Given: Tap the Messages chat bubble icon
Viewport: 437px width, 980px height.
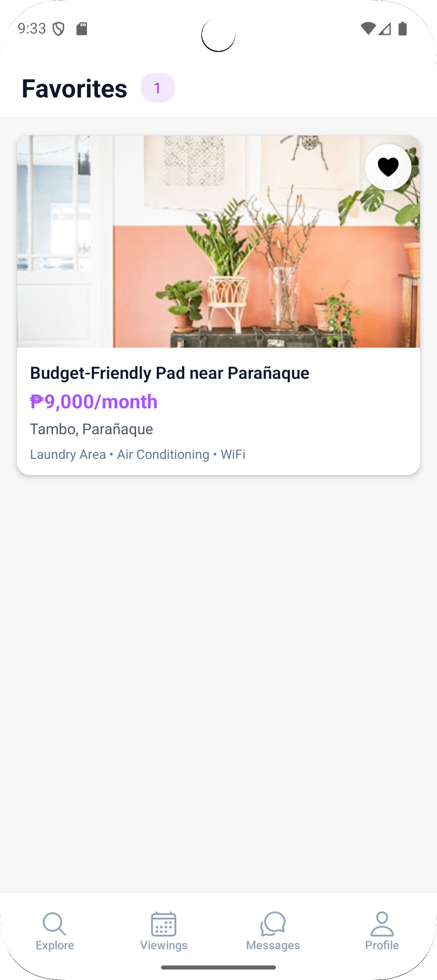Looking at the screenshot, I should [x=273, y=923].
